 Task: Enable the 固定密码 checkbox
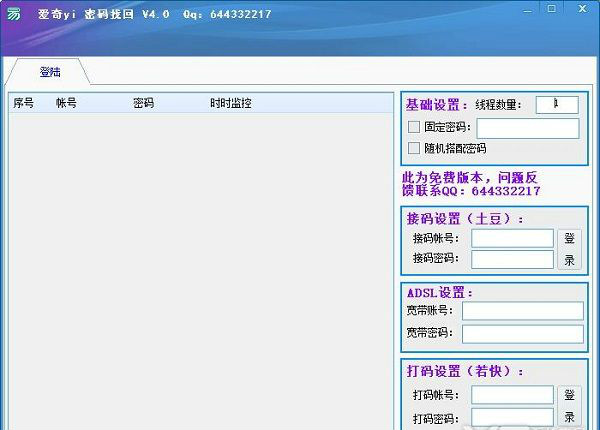(x=414, y=127)
